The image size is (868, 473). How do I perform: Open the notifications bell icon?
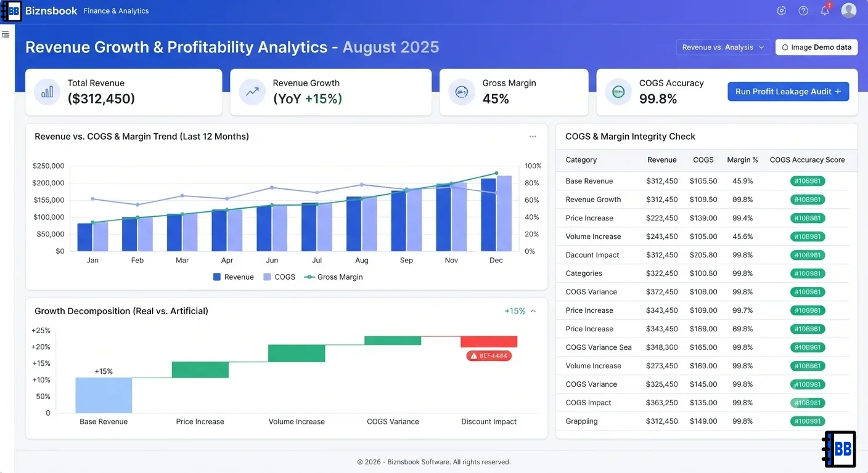[825, 10]
